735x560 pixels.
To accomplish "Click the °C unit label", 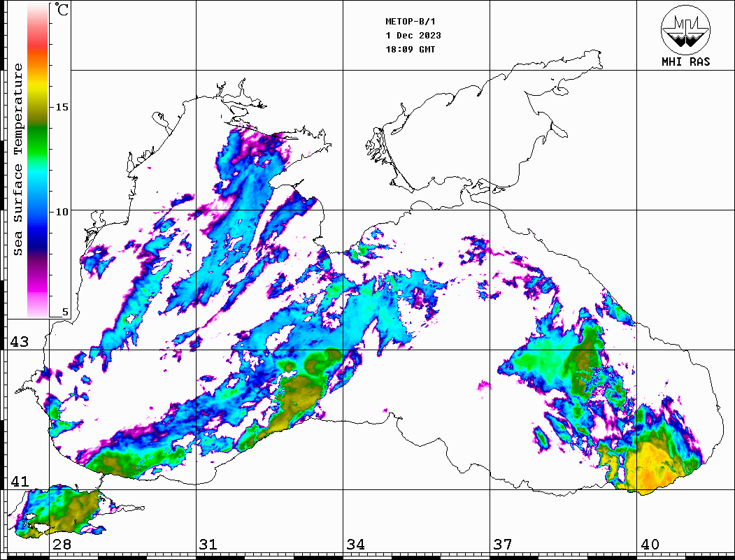I will [x=62, y=9].
